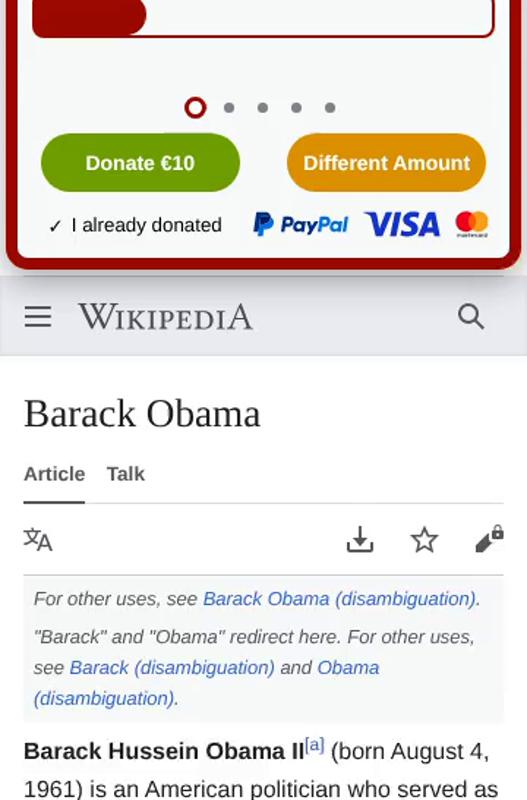This screenshot has height=800, width=527.
Task: Click the locked edit pencil icon
Action: (x=489, y=539)
